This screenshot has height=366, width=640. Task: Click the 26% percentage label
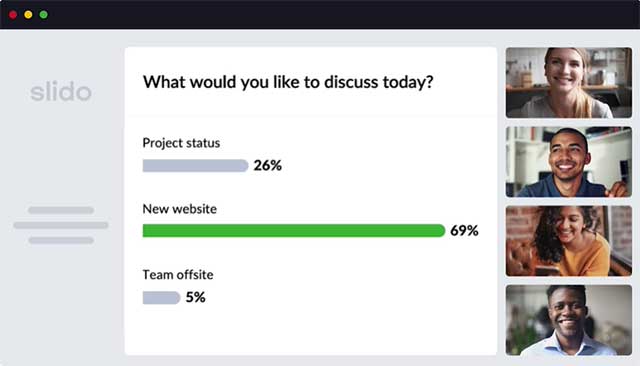pos(268,165)
